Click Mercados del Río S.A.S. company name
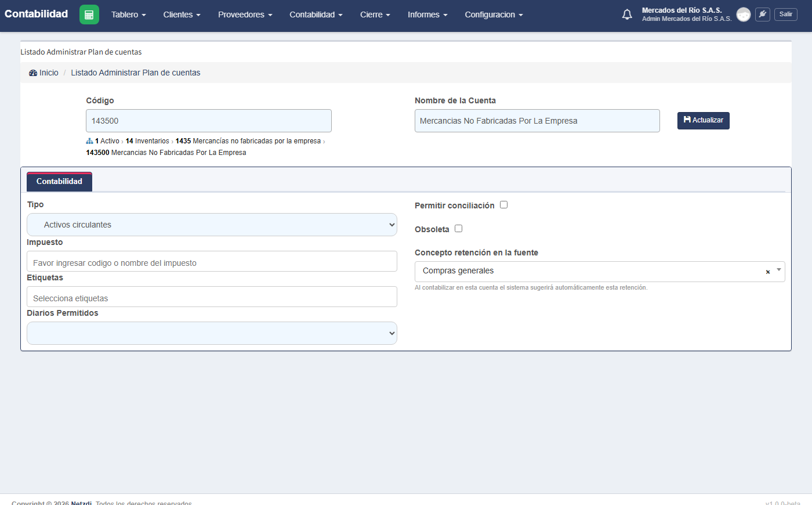812x505 pixels. click(682, 10)
